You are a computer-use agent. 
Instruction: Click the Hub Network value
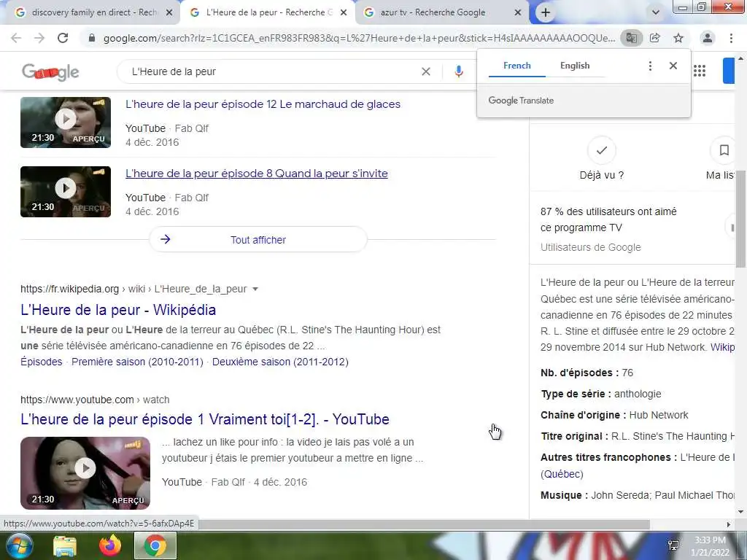(659, 415)
